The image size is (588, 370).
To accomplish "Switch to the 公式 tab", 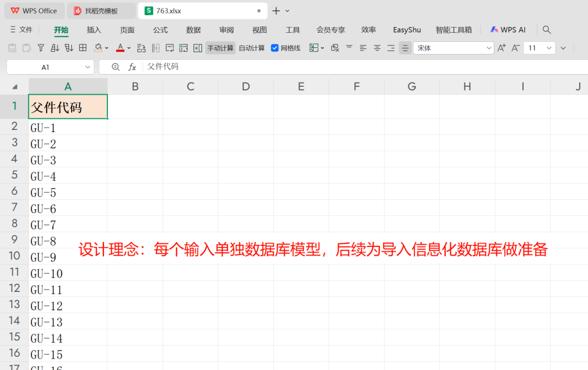I will (160, 30).
